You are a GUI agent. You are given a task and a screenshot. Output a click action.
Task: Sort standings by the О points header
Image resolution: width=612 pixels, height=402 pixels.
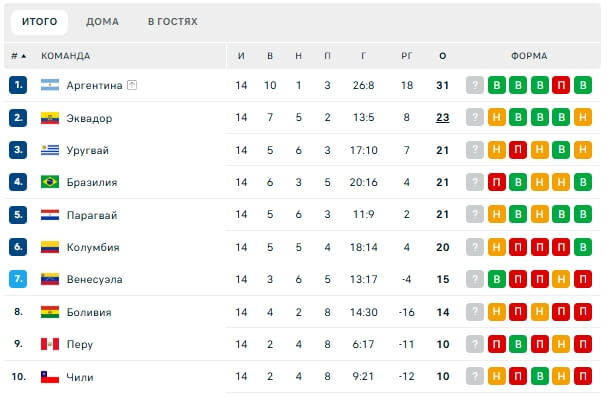tap(442, 56)
